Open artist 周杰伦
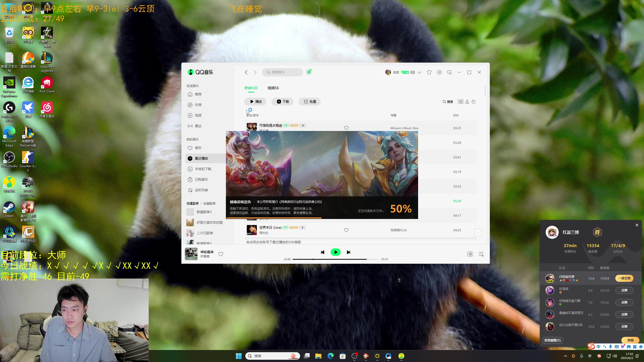644x362 pixels. click(x=264, y=233)
